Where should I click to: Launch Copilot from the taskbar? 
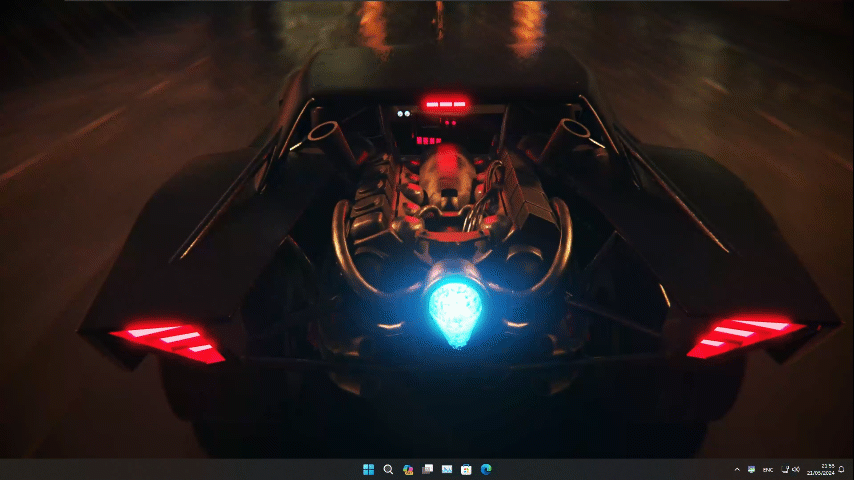(x=408, y=469)
